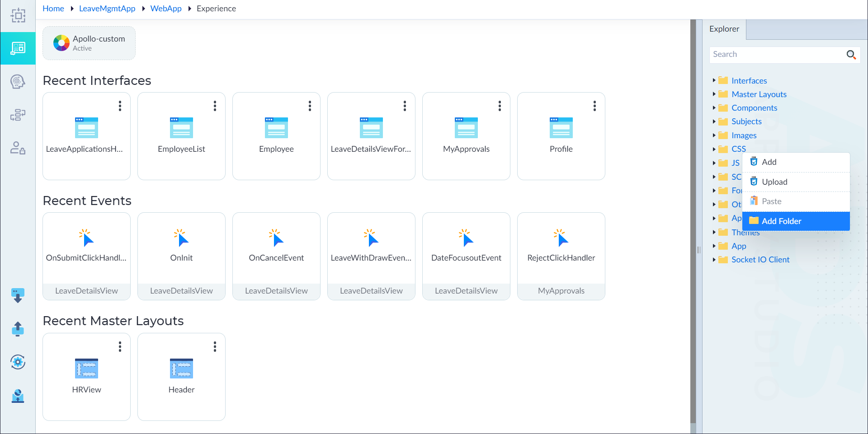Select Add Folder in the context menu

click(x=796, y=221)
